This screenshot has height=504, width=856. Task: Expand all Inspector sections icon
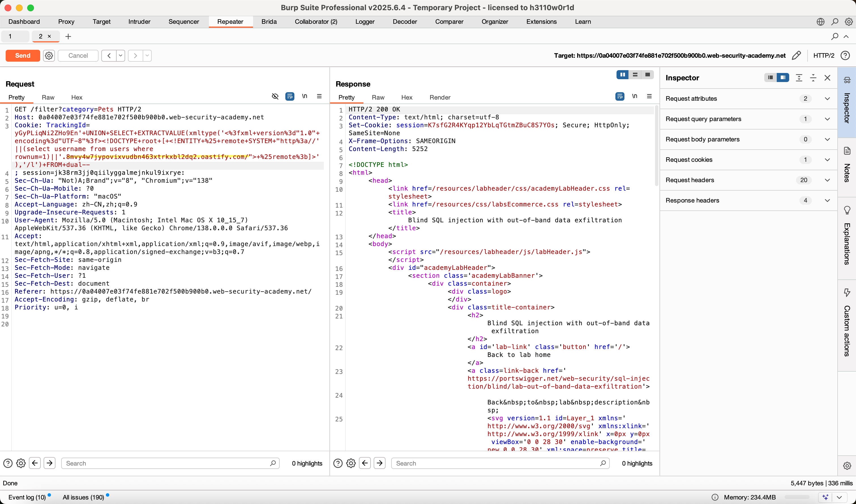799,78
